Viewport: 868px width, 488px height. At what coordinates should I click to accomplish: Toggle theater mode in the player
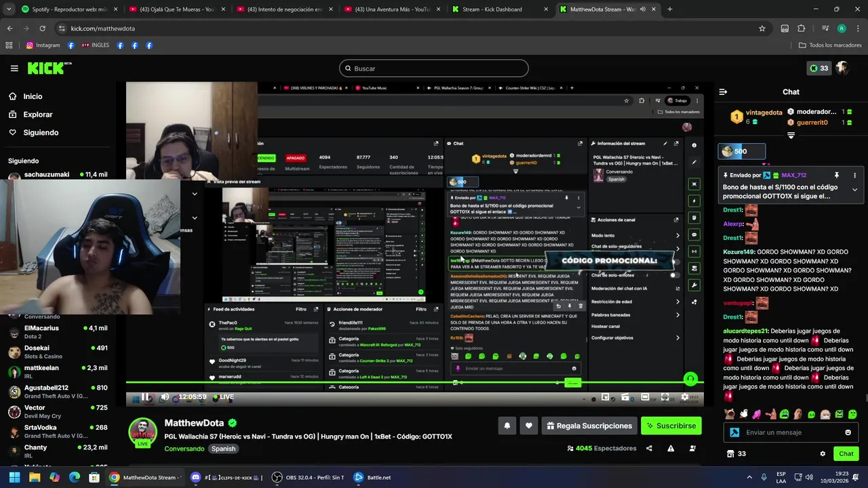tap(646, 397)
